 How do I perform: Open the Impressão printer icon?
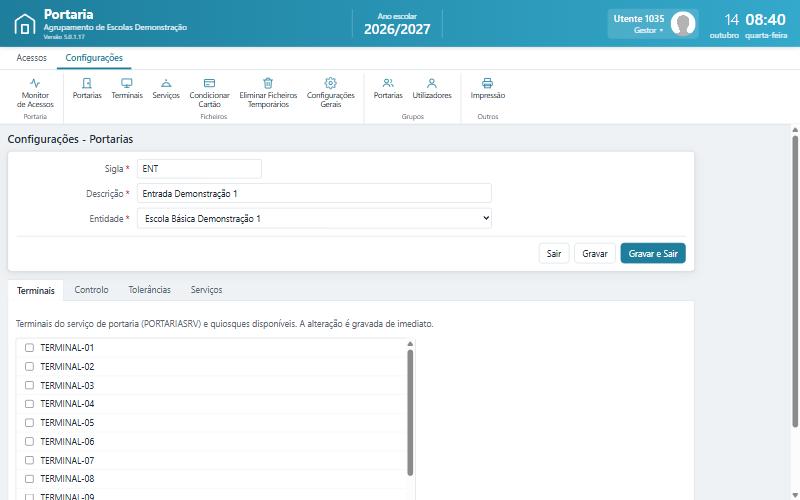(x=488, y=89)
